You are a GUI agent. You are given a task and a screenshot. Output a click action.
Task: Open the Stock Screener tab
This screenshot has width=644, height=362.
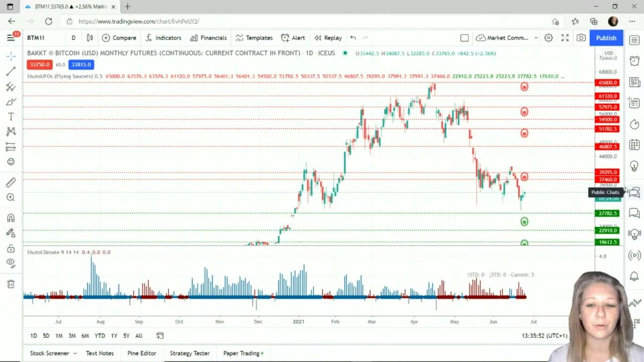click(x=49, y=353)
